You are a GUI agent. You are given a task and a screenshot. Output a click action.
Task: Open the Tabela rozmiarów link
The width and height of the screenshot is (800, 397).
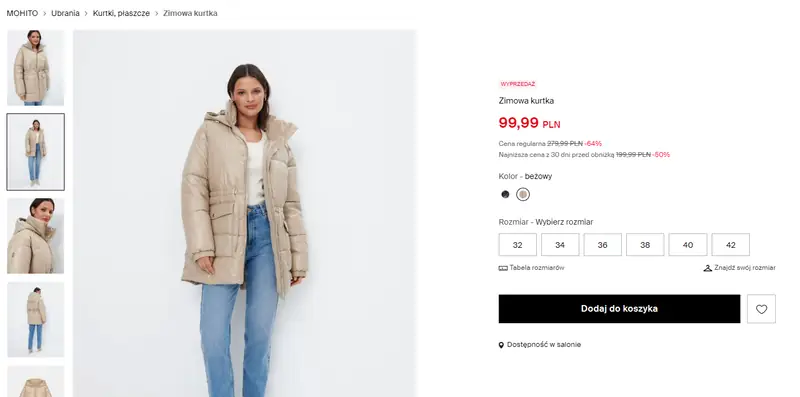tap(537, 268)
